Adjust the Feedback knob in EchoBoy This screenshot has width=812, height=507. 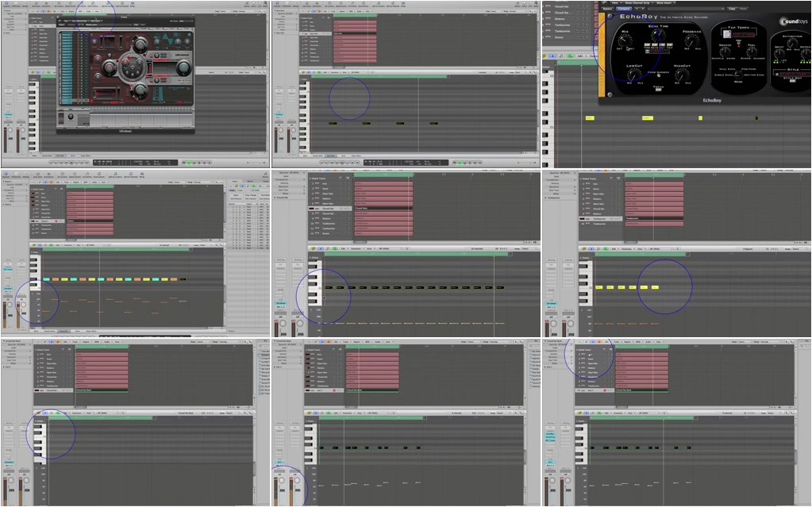pyautogui.click(x=692, y=42)
